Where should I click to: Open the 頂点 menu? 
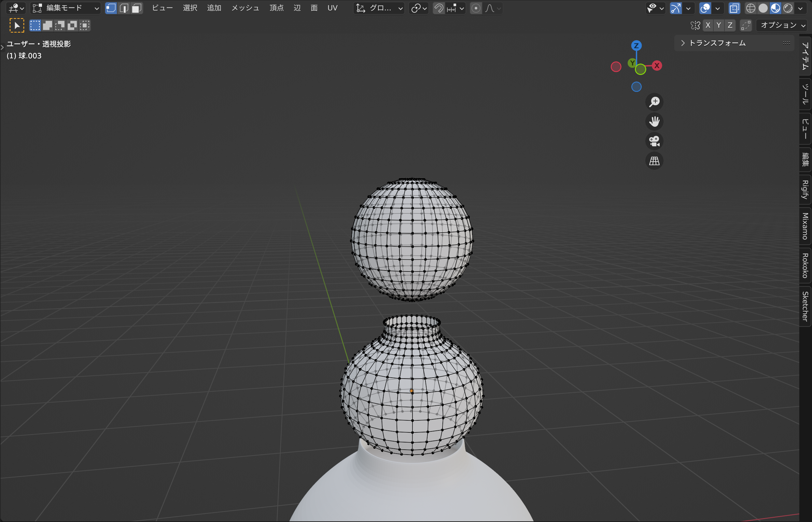point(276,8)
